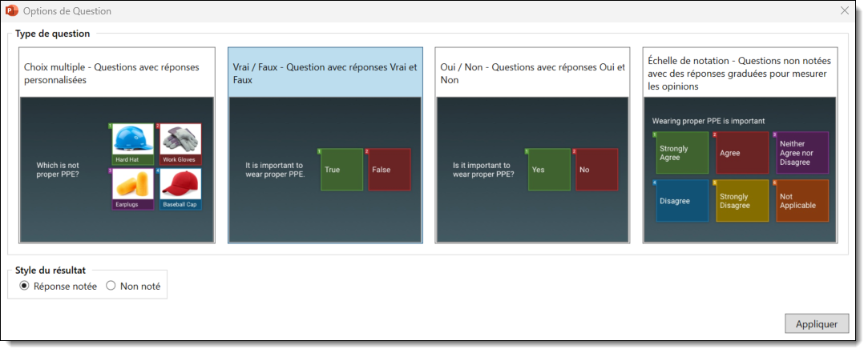The width and height of the screenshot is (868, 353).
Task: Select 'Réponse notée' radio button
Action: click(25, 285)
